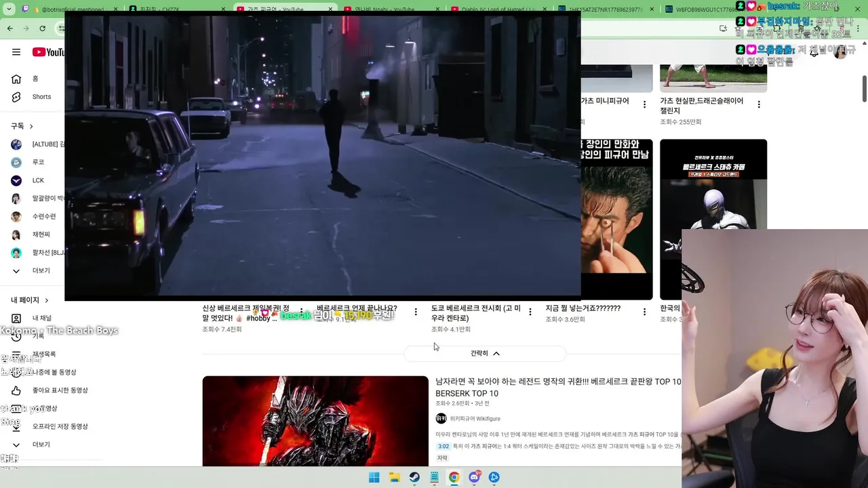This screenshot has height=488, width=868.
Task: Open the 위키피규어 Wikifigure channel avatar
Action: point(441,418)
